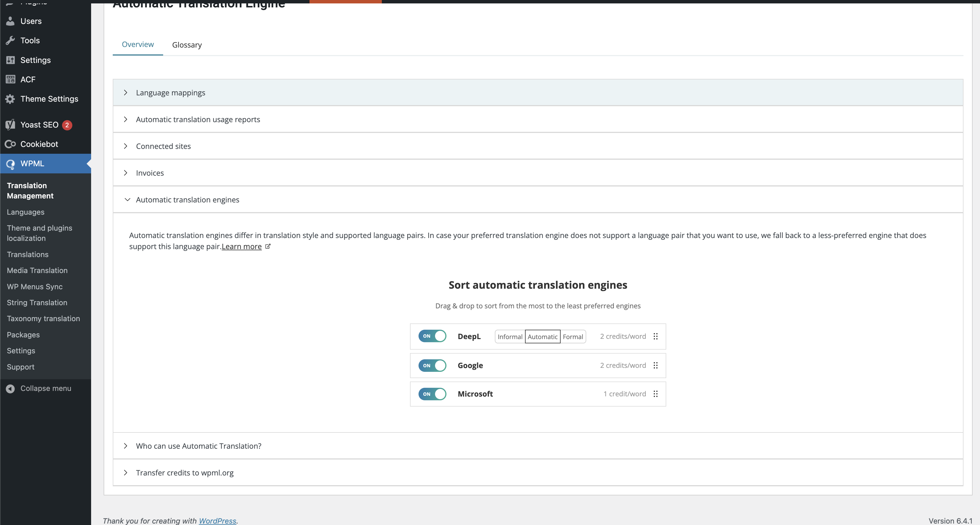980x525 pixels.
Task: Click 'Sort automatic translation engines' heading
Action: point(538,285)
